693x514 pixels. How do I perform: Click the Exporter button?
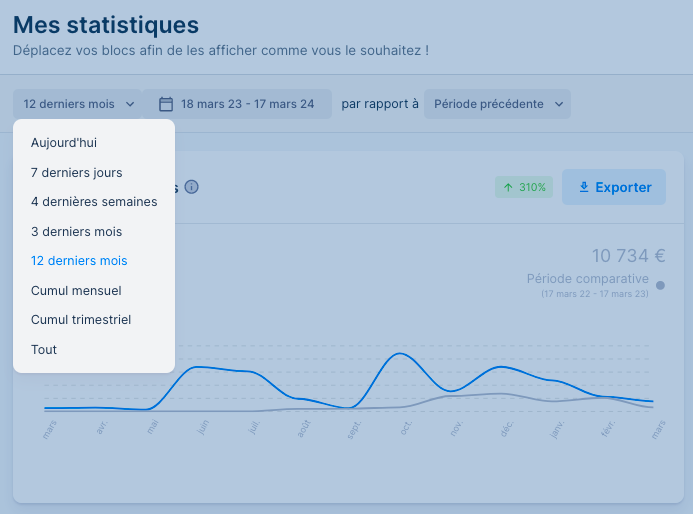(614, 187)
